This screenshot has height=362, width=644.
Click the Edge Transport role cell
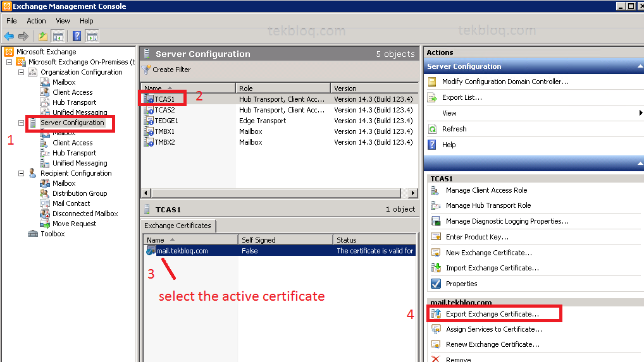click(263, 121)
